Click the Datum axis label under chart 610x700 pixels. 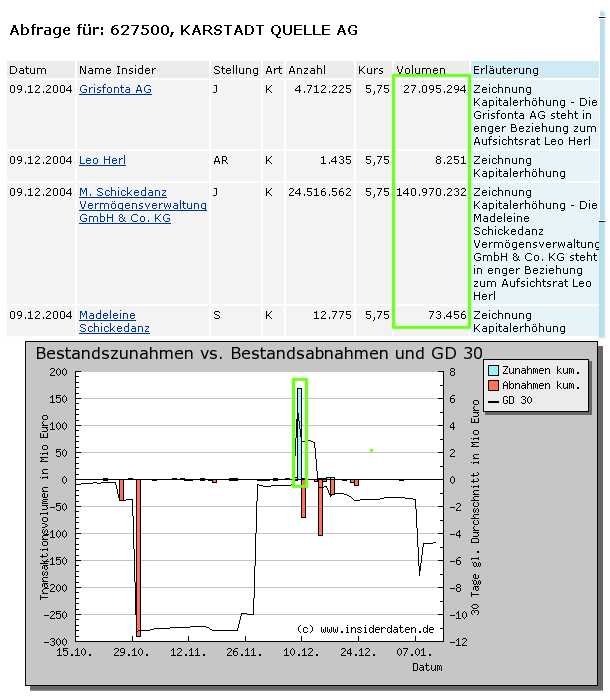427,667
